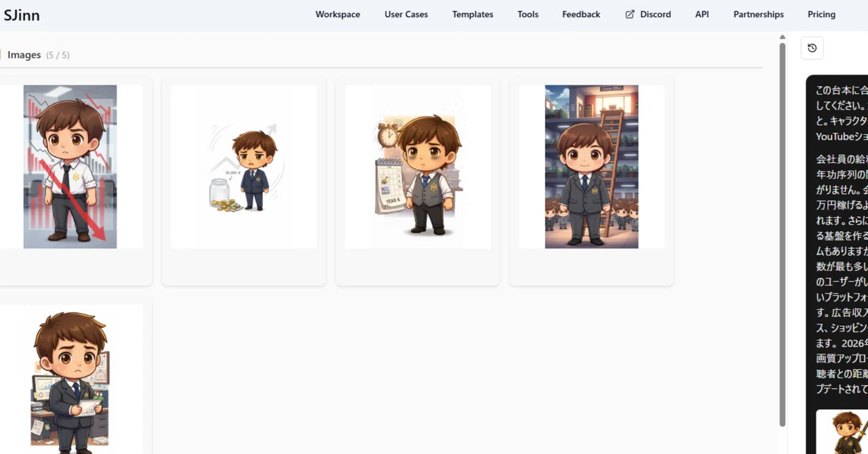This screenshot has height=454, width=868.
Task: View the Pricing page
Action: (821, 14)
